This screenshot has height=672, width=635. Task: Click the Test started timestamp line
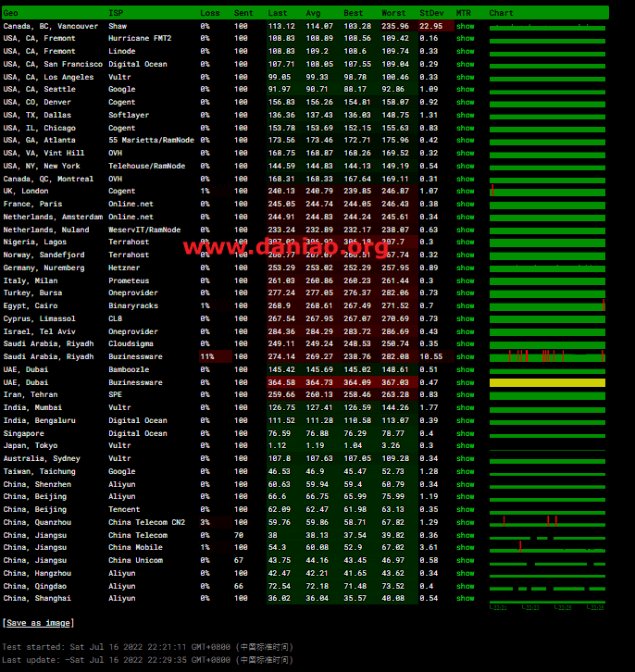point(148,647)
